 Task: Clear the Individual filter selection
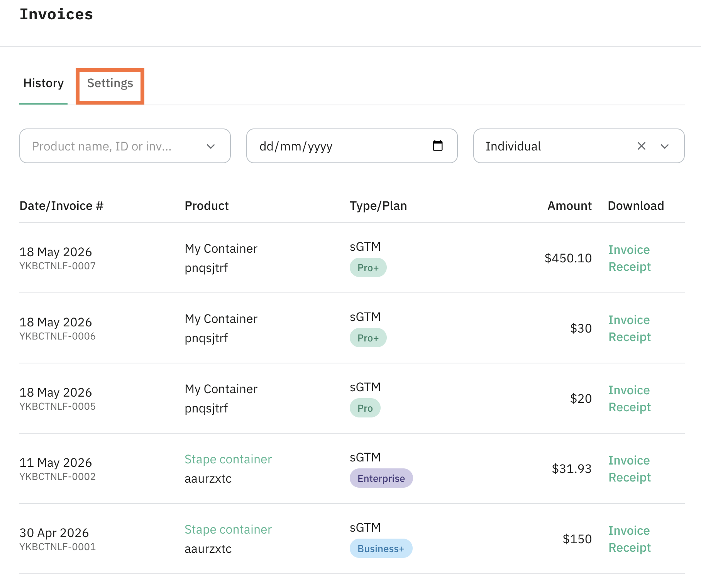click(x=642, y=146)
